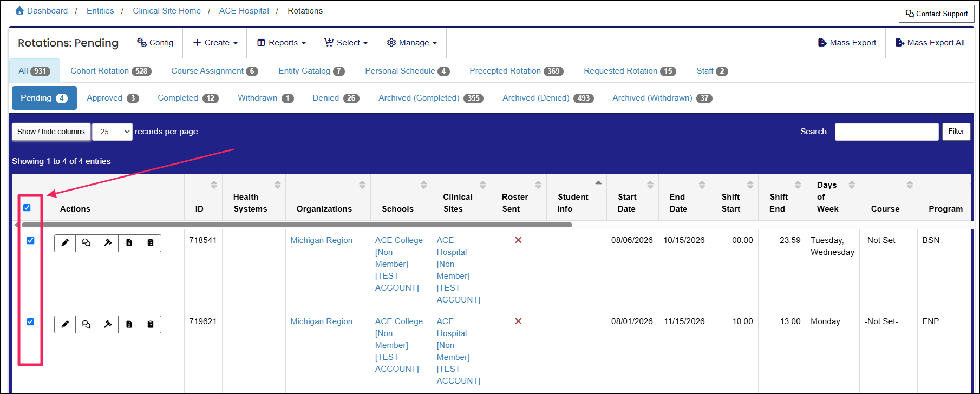Open comments icon for rotation 719621
Screen dimensions: 980x394
pos(86,324)
